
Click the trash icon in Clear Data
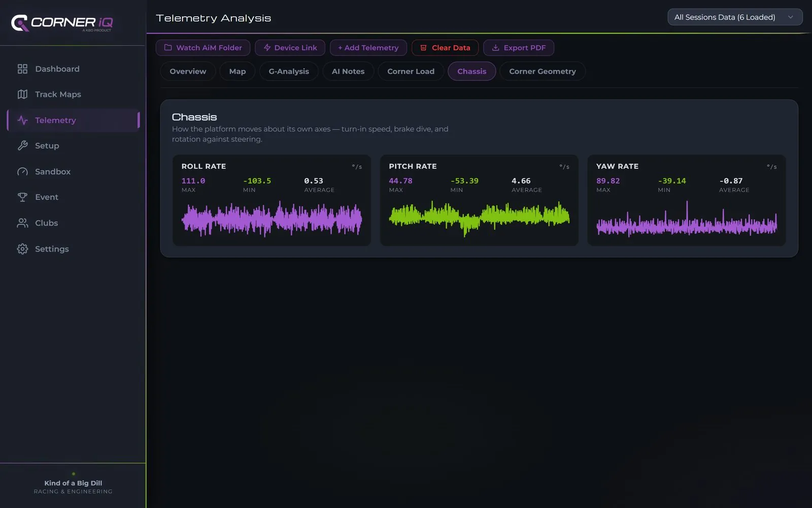pyautogui.click(x=423, y=48)
